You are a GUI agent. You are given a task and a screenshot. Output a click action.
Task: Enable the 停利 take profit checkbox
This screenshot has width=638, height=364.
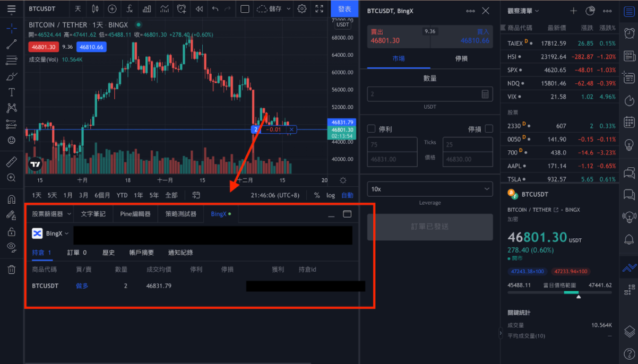(x=372, y=128)
